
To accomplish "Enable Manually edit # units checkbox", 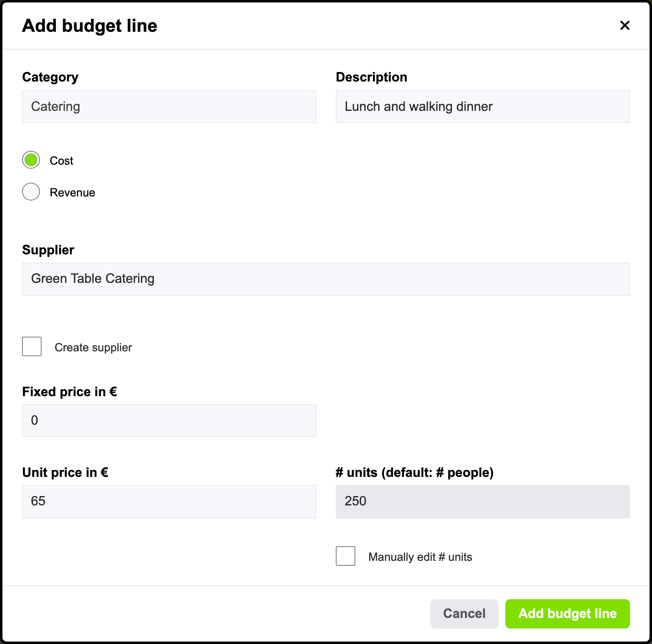I will (x=346, y=556).
